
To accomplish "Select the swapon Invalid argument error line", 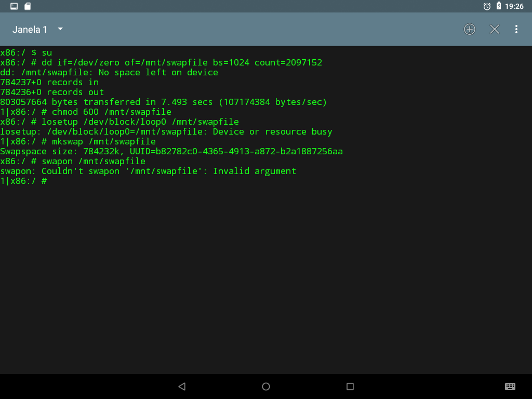I will [x=148, y=171].
